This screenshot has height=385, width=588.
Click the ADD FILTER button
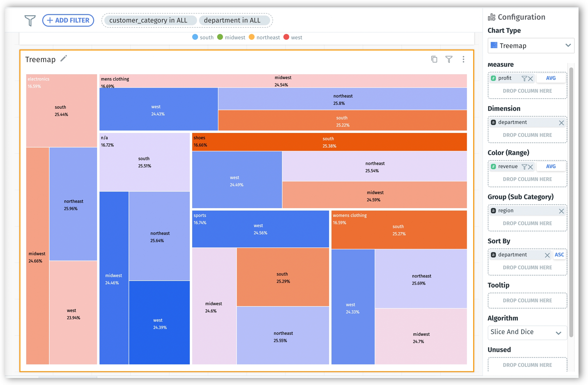(x=68, y=20)
